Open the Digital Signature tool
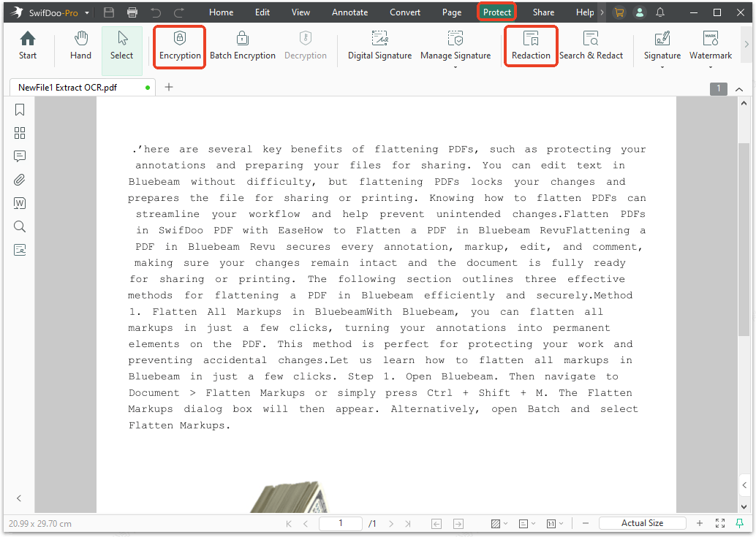This screenshot has width=756, height=537. click(x=379, y=47)
